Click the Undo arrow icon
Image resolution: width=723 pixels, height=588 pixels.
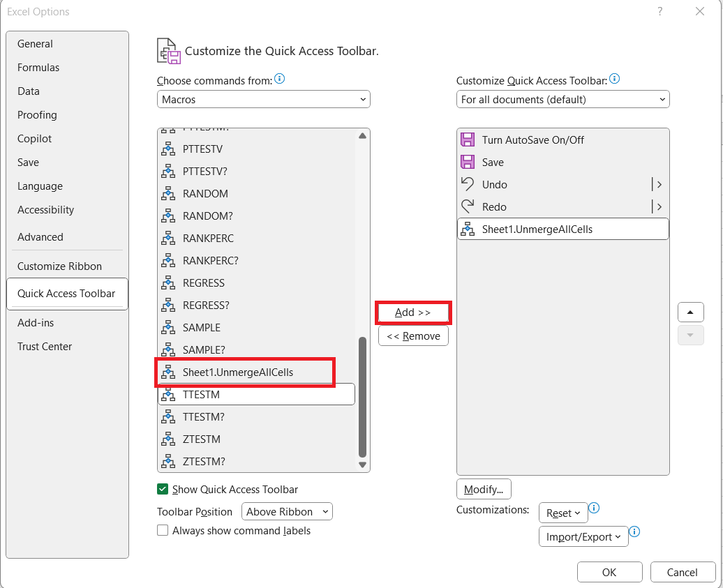[468, 184]
